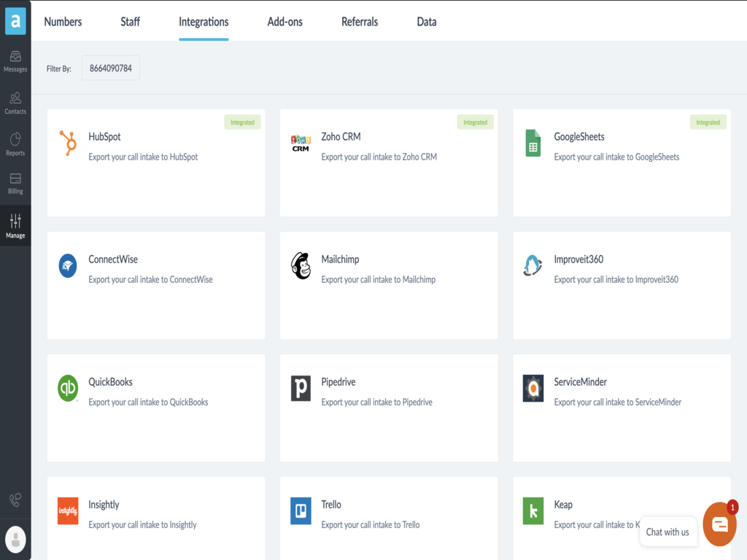Image resolution: width=747 pixels, height=560 pixels.
Task: Open Messages in the sidebar
Action: [x=15, y=61]
